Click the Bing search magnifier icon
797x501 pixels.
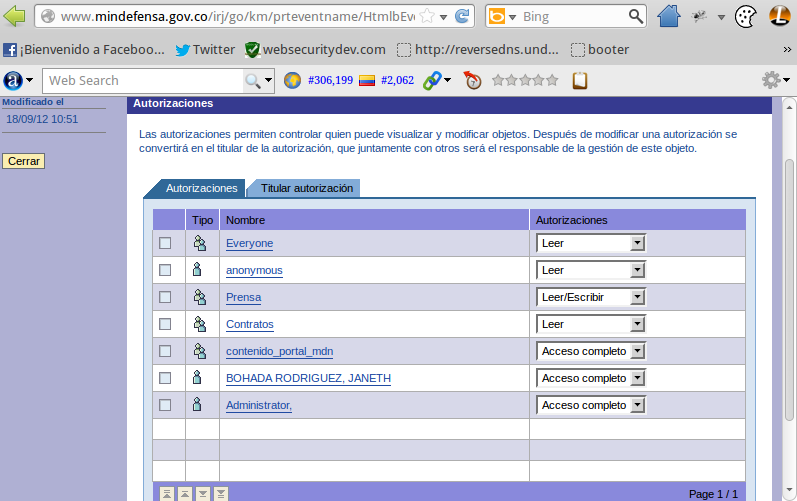coord(635,16)
